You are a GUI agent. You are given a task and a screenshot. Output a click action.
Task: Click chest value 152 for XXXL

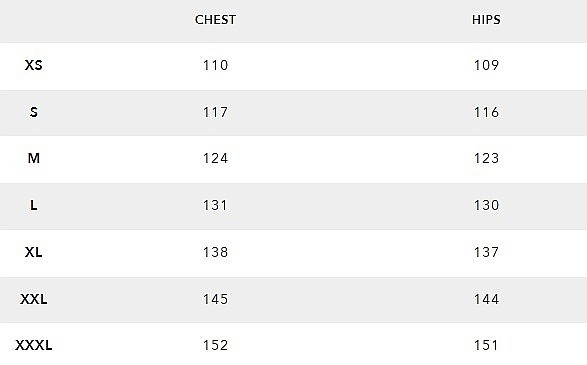[x=215, y=345]
